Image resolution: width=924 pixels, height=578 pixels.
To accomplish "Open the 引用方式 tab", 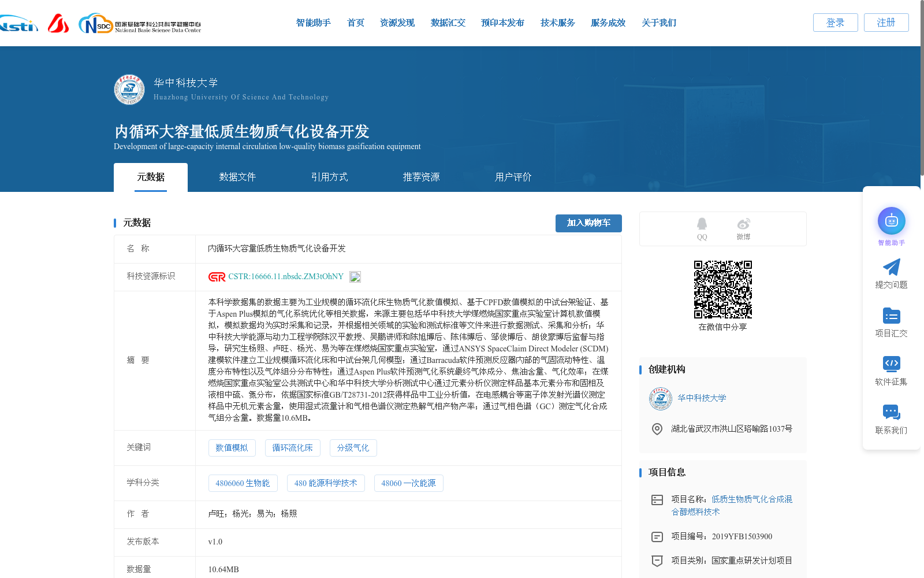I will (329, 177).
